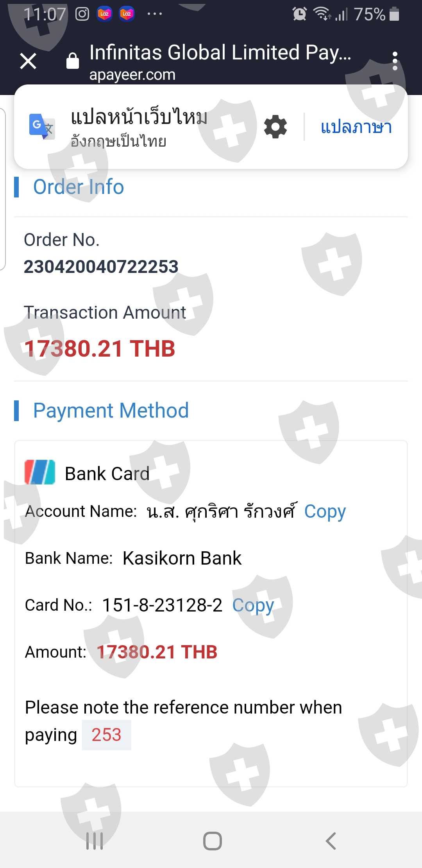This screenshot has height=868, width=422.
Task: Copy the account name
Action: click(325, 511)
